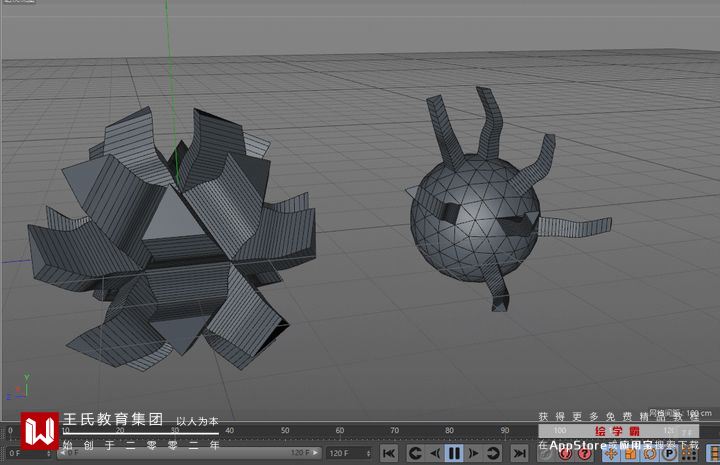Click the 120 F field stepper arrows
The height and width of the screenshot is (465, 720).
coord(368,453)
